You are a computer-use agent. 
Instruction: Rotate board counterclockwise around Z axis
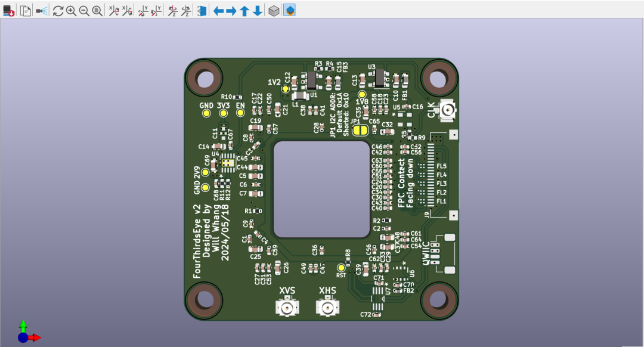tap(185, 11)
